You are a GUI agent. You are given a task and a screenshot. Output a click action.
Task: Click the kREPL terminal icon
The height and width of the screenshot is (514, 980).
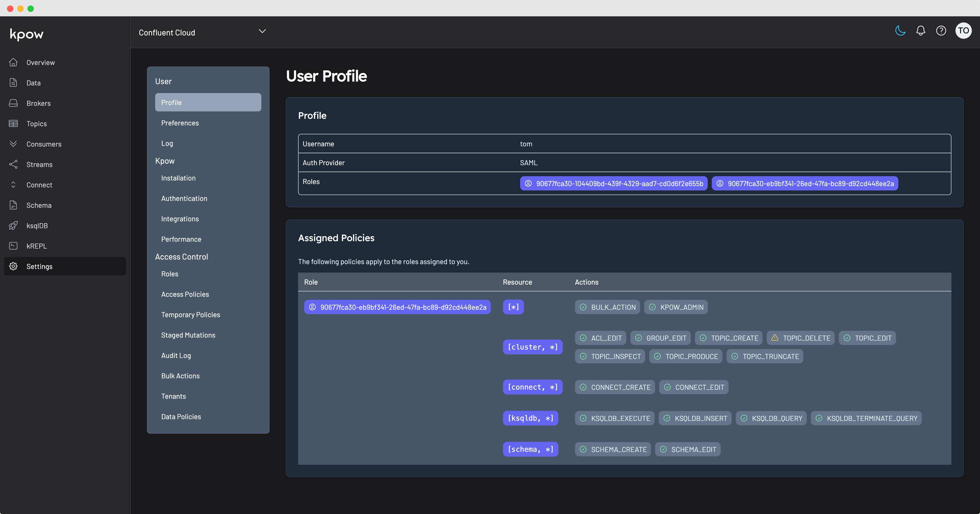[13, 246]
